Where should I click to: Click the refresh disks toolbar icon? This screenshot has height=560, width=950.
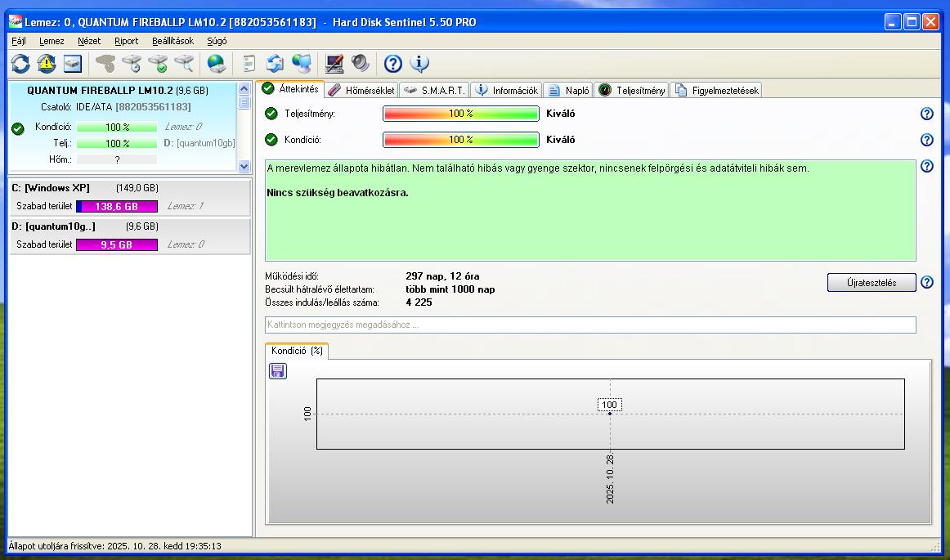[x=20, y=64]
